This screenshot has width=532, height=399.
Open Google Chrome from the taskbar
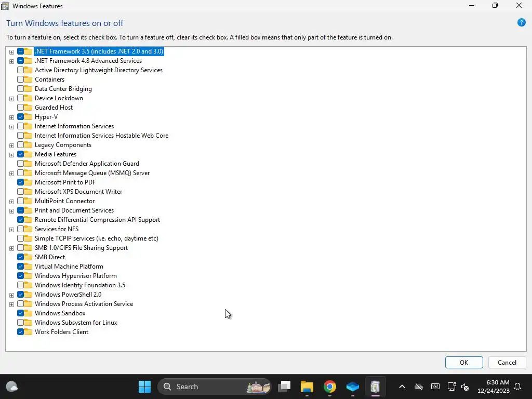pos(329,387)
